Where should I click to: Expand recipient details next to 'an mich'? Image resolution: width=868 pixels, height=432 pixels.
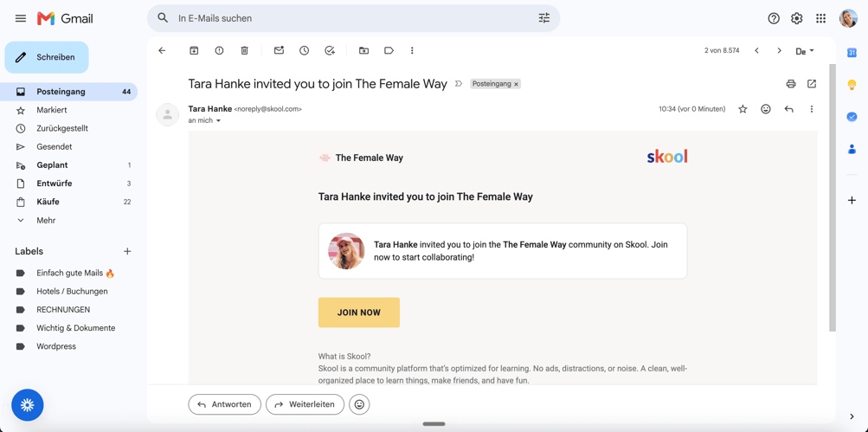pyautogui.click(x=218, y=120)
